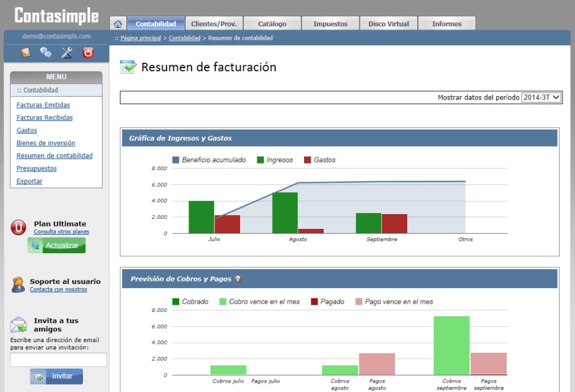
Task: Open the chat bubbles icon
Action: (46, 53)
